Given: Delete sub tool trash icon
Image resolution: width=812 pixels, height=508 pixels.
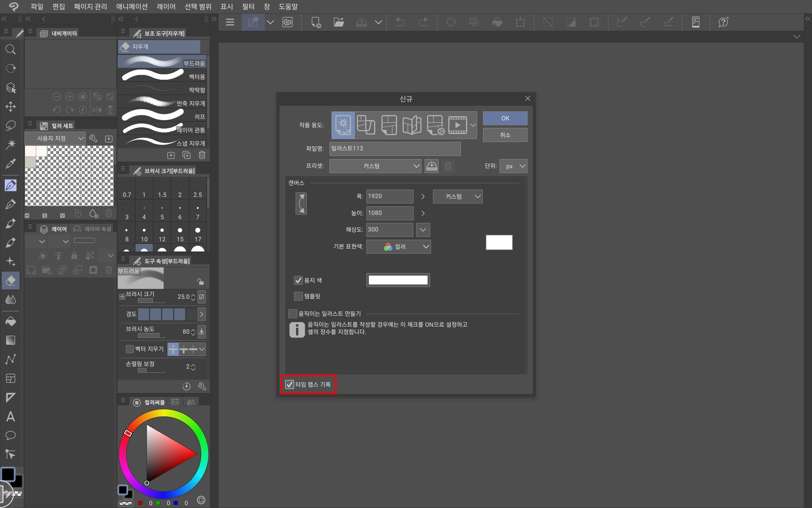Looking at the screenshot, I should point(202,155).
